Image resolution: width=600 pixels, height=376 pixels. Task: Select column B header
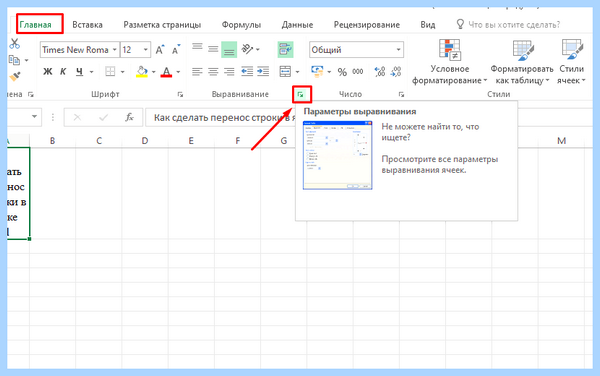(52, 141)
